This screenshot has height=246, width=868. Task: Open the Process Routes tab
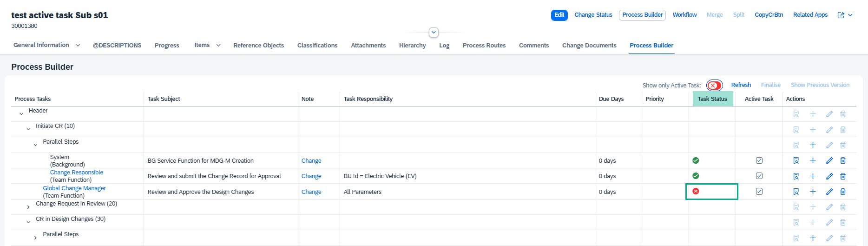(x=484, y=45)
